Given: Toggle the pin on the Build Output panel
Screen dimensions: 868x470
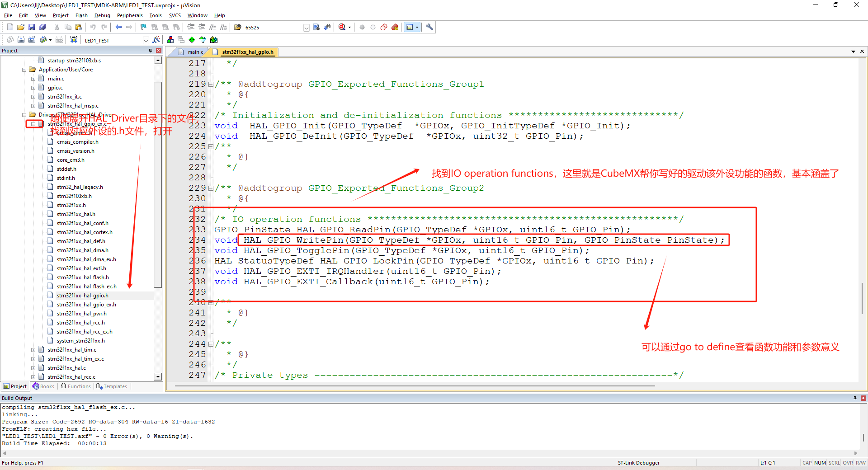Looking at the screenshot, I should pos(855,398).
